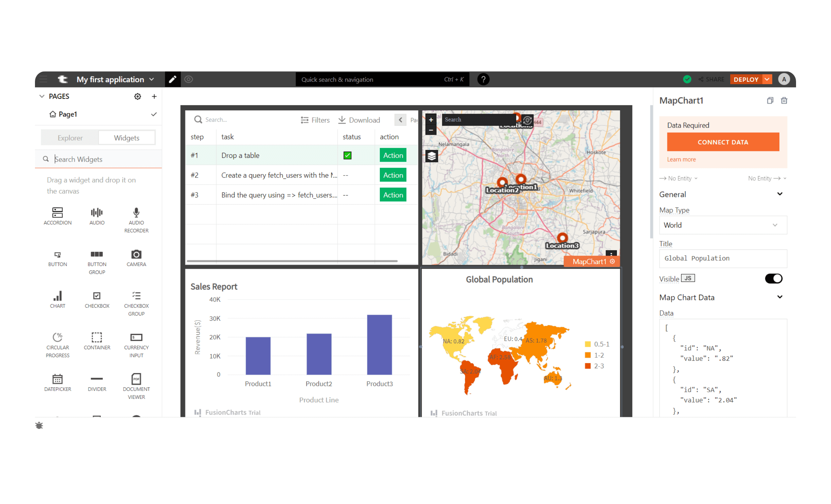
Task: Click the Share button
Action: 712,79
